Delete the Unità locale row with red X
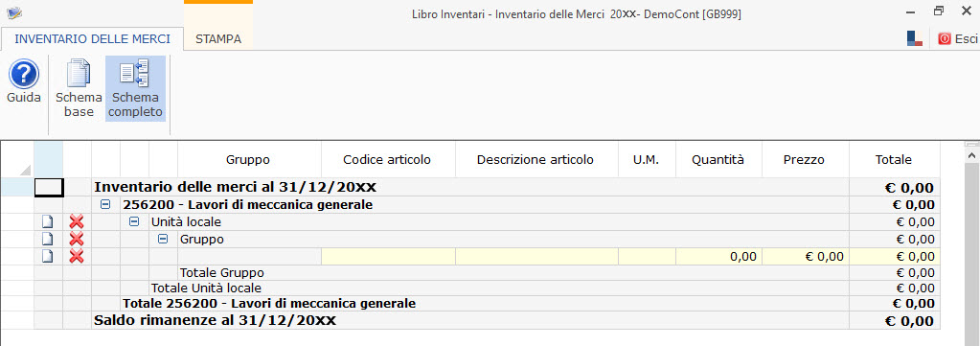This screenshot has height=346, width=980. [77, 222]
